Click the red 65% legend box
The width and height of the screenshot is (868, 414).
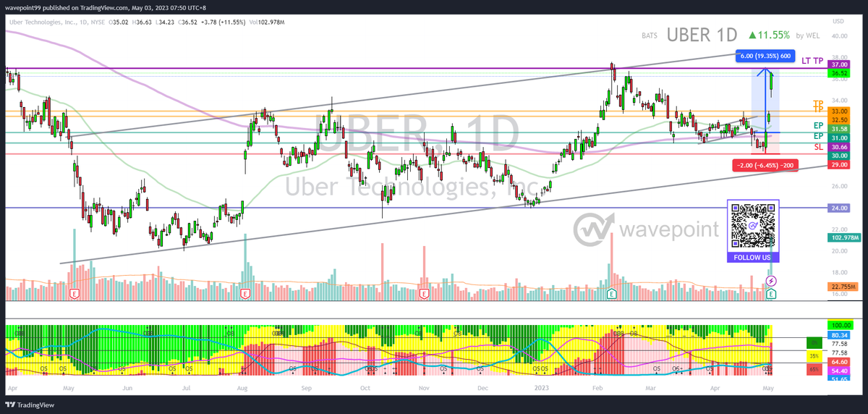pyautogui.click(x=814, y=370)
